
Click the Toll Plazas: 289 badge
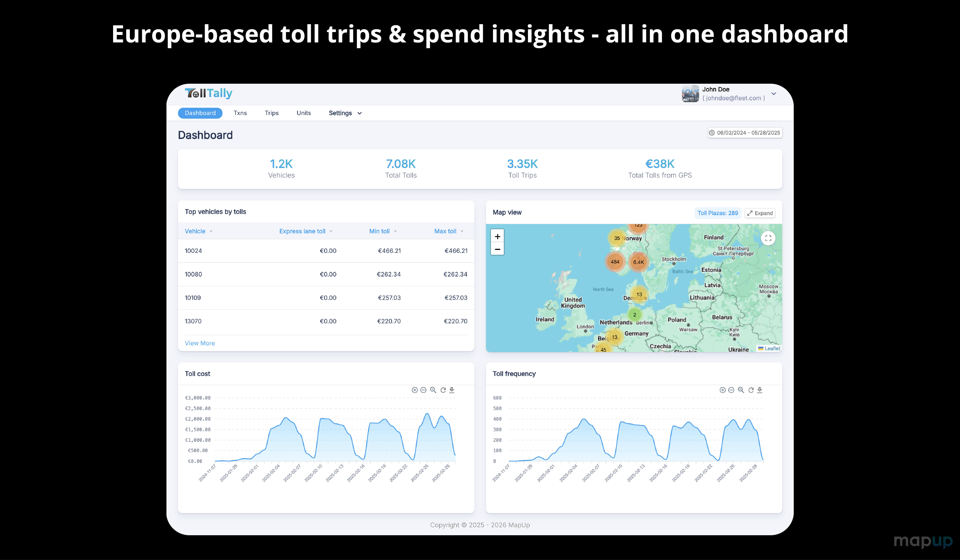tap(718, 213)
